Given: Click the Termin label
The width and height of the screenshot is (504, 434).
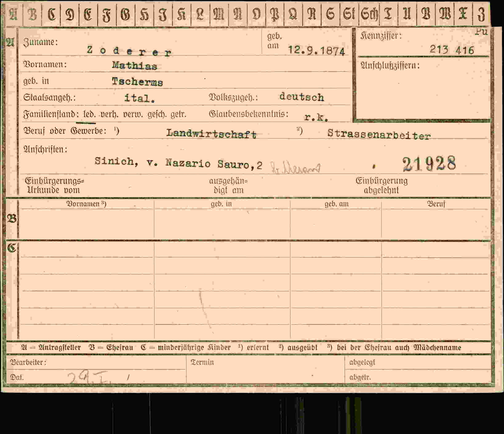Looking at the screenshot, I should click(x=202, y=362).
